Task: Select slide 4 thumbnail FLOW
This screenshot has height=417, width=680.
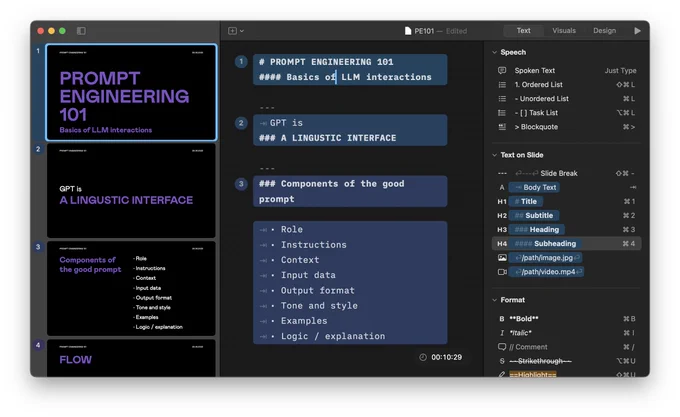Action: coord(131,358)
